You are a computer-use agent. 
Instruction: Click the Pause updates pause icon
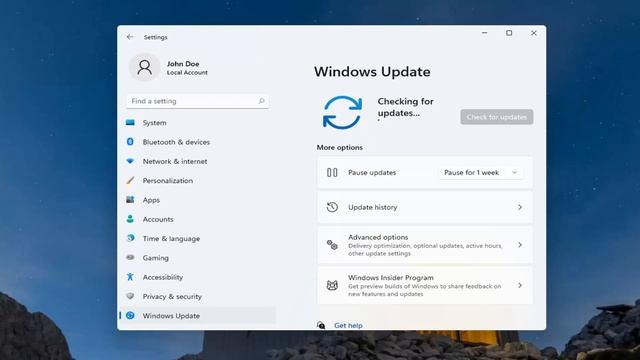(x=332, y=173)
